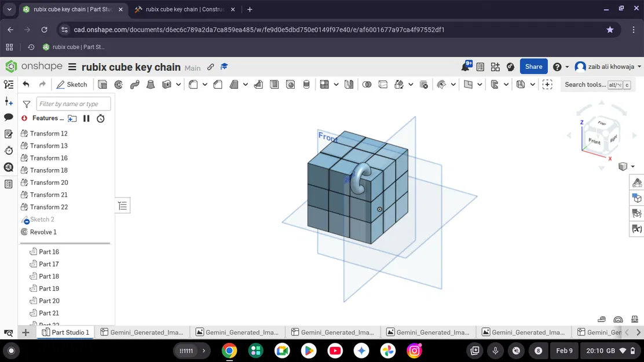
Task: Open the Boolean tool
Action: click(366, 85)
